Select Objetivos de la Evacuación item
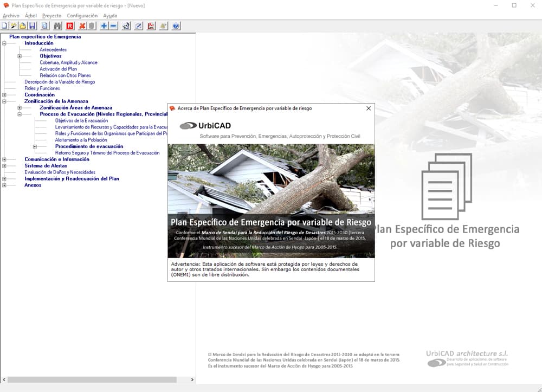The width and height of the screenshot is (542, 392). click(82, 121)
